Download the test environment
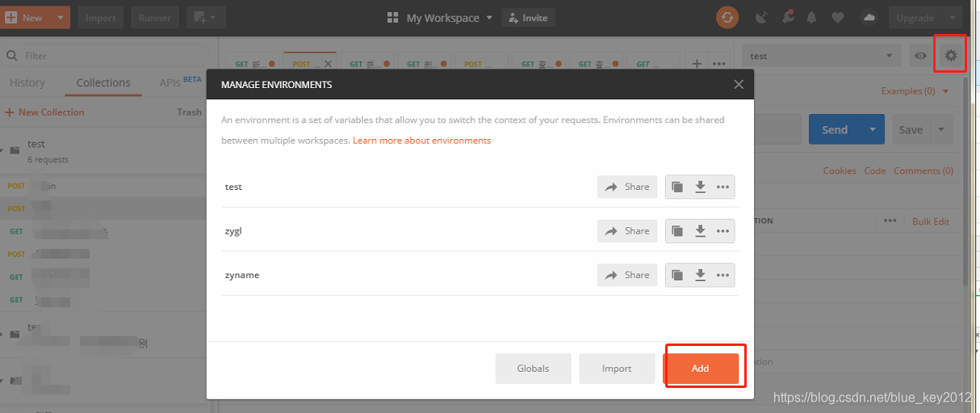This screenshot has width=980, height=413. click(x=701, y=187)
